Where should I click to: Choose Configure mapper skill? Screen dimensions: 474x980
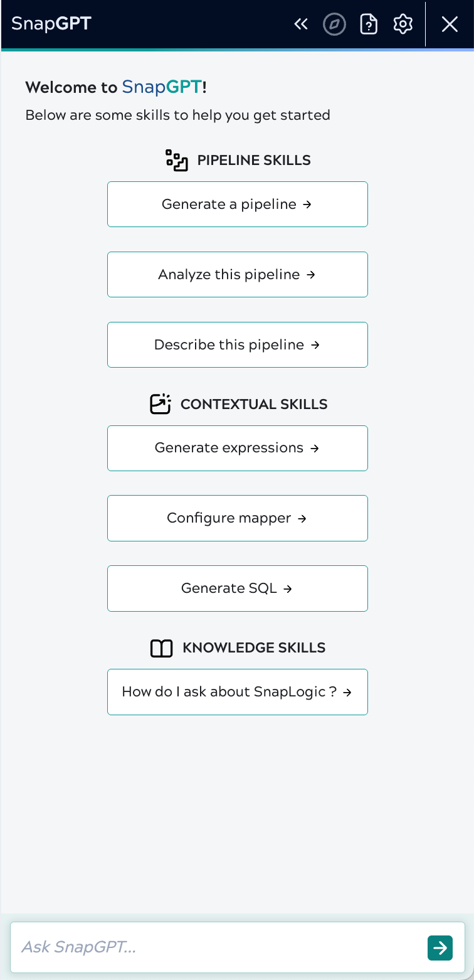(238, 518)
